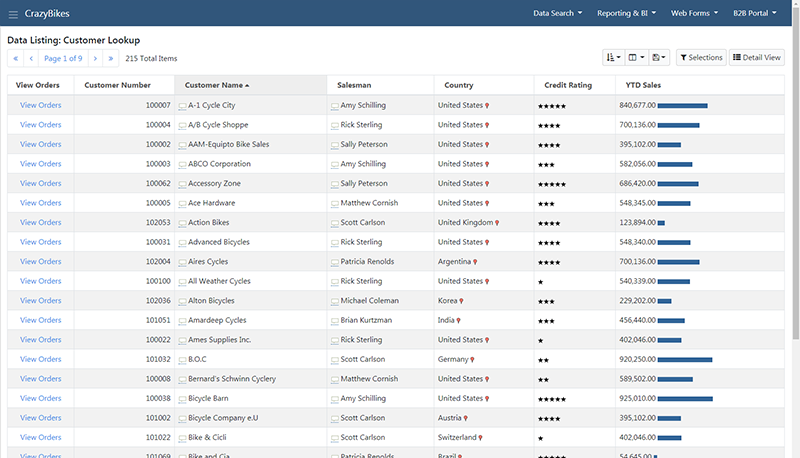Go to the next page
This screenshot has height=458, width=800.
[x=95, y=58]
